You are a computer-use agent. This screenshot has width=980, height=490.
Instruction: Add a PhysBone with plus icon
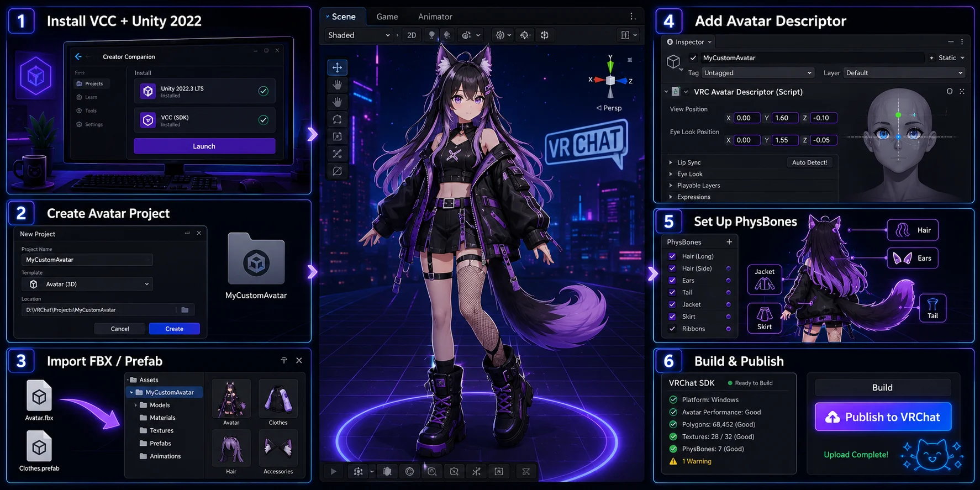click(x=729, y=242)
